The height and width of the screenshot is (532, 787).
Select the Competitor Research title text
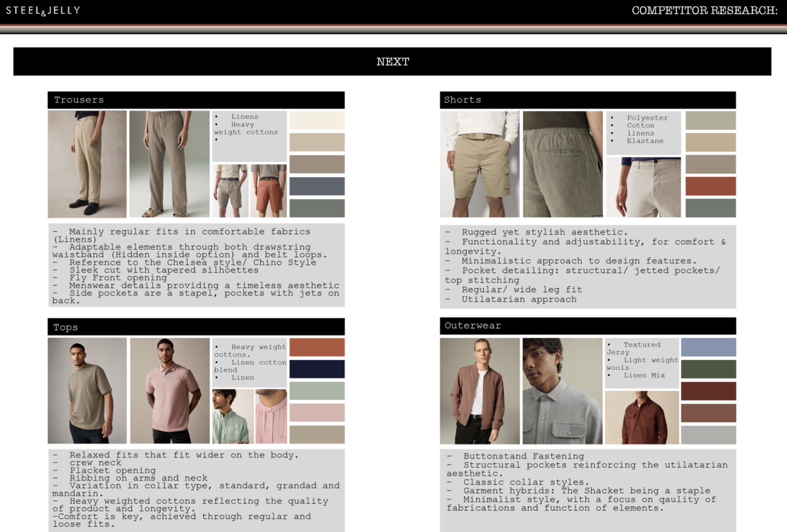click(x=704, y=11)
